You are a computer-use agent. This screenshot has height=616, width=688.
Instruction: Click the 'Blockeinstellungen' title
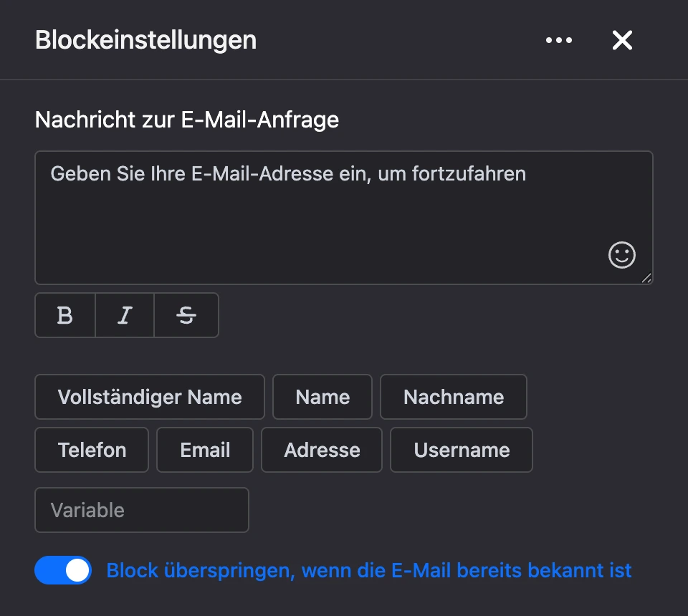click(145, 40)
